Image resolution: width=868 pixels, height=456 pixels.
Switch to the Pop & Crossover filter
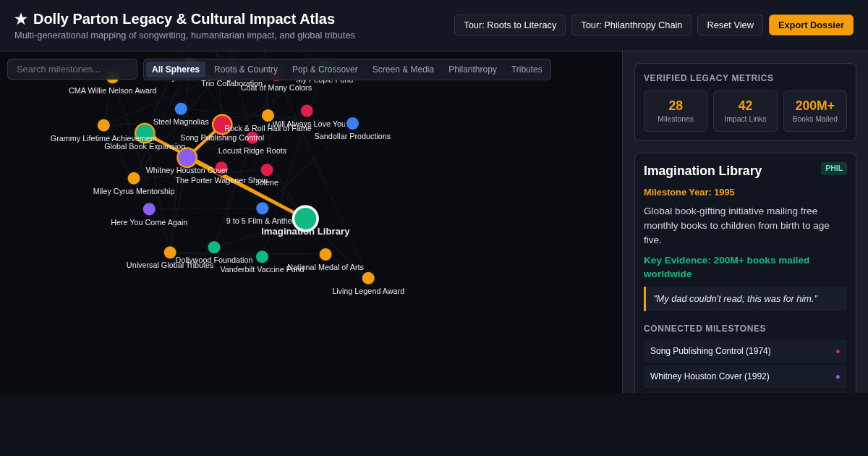point(325,69)
